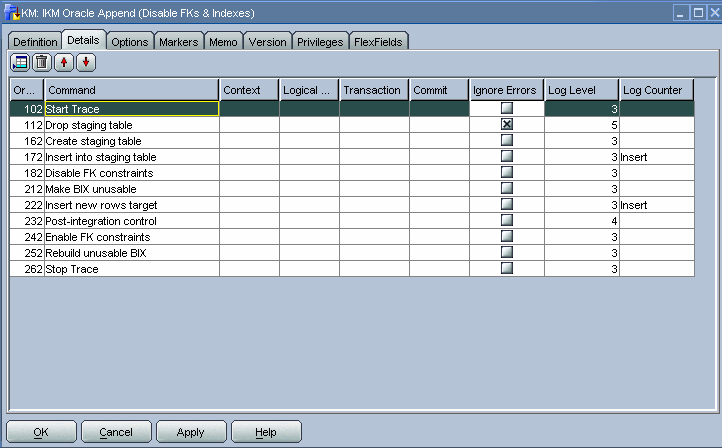Image resolution: width=722 pixels, height=448 pixels.
Task: Select the Disable FK constraints command
Action: tap(132, 173)
